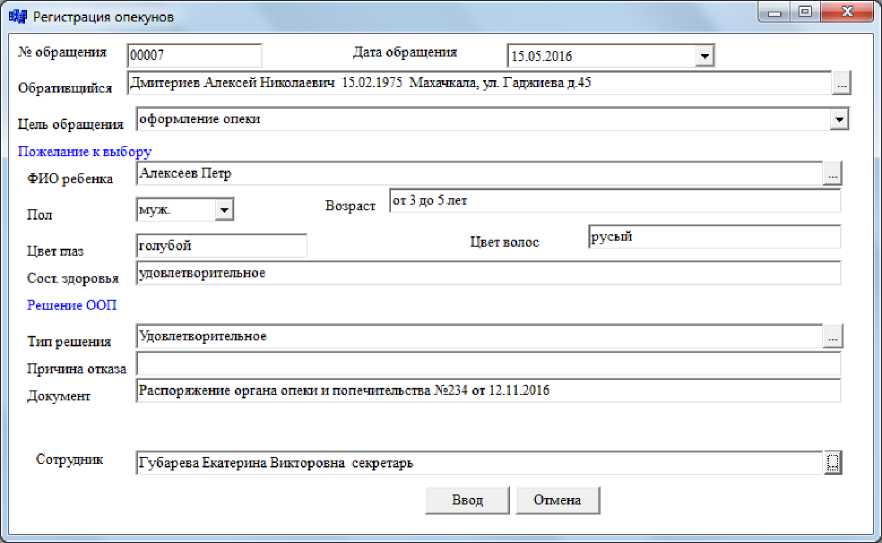Image resolution: width=882 pixels, height=543 pixels.
Task: Click the Возраст label
Action: (350, 206)
